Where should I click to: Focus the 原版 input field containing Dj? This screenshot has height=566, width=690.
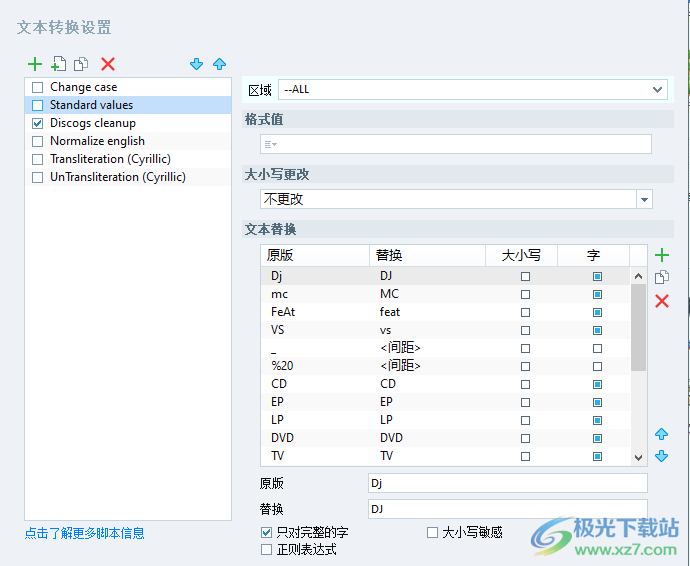click(x=508, y=483)
